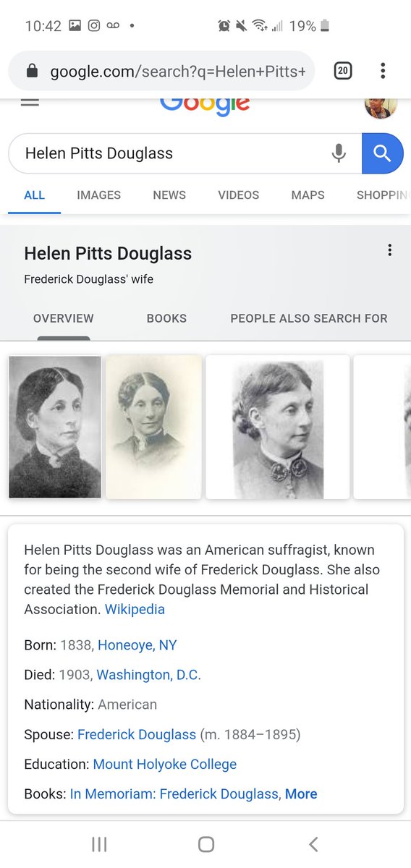Follow the Frederick Douglass spouse link

137,734
